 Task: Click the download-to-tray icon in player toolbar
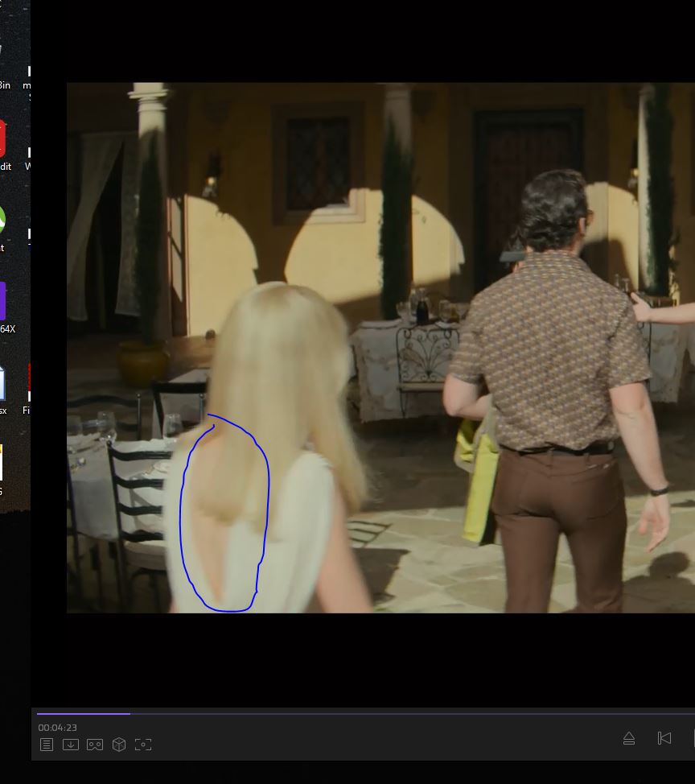(71, 745)
